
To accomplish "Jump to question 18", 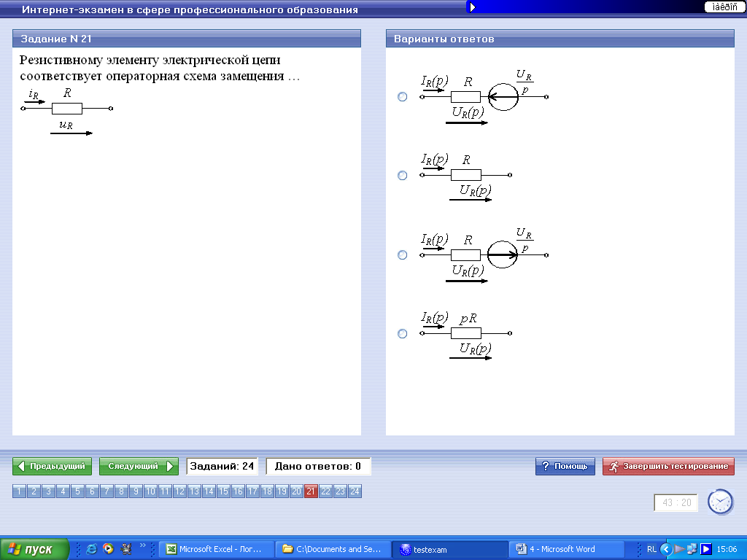I will [267, 491].
